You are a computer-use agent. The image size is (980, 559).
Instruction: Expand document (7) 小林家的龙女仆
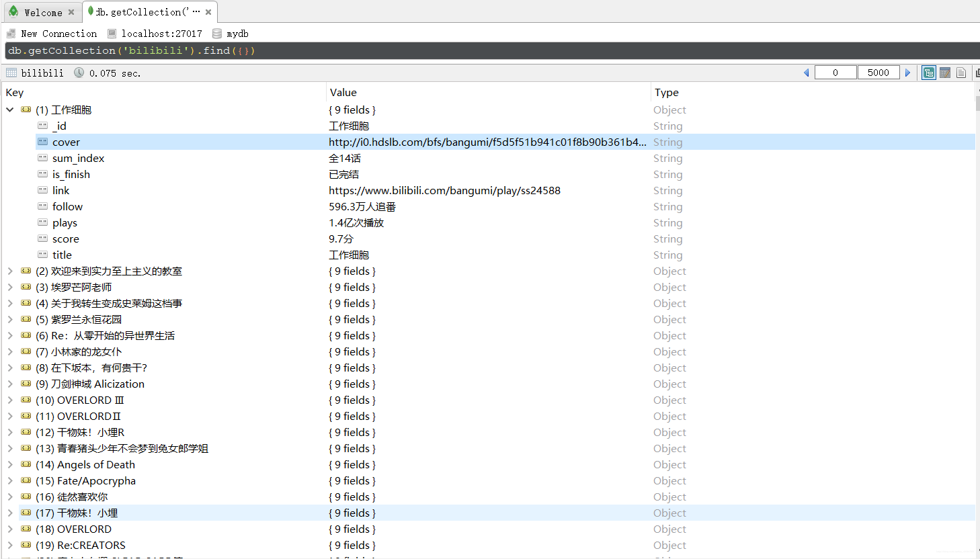[x=10, y=351]
